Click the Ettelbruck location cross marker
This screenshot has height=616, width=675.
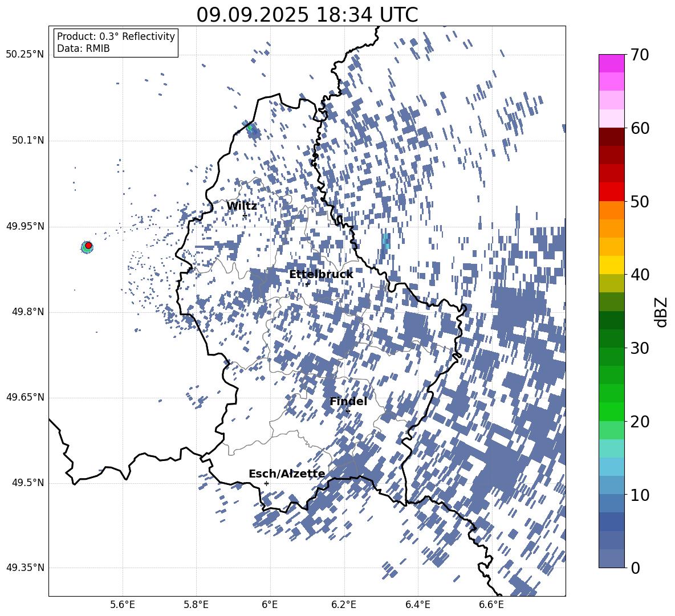307,284
